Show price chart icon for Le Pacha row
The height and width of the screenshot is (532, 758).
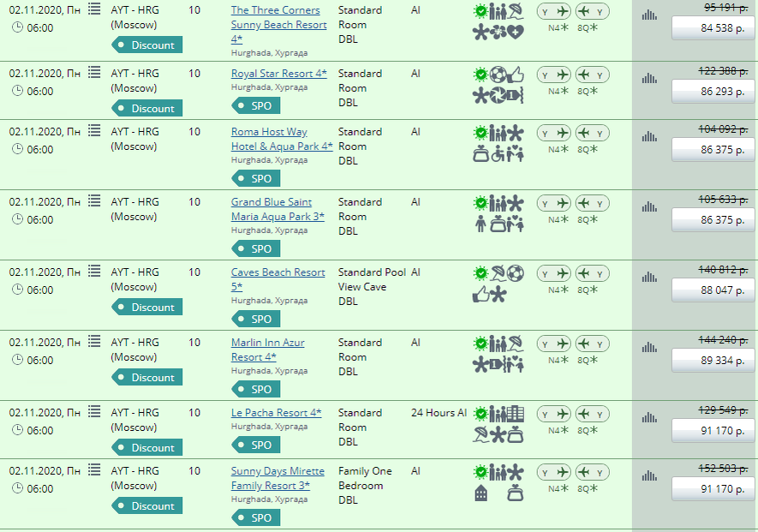click(649, 417)
